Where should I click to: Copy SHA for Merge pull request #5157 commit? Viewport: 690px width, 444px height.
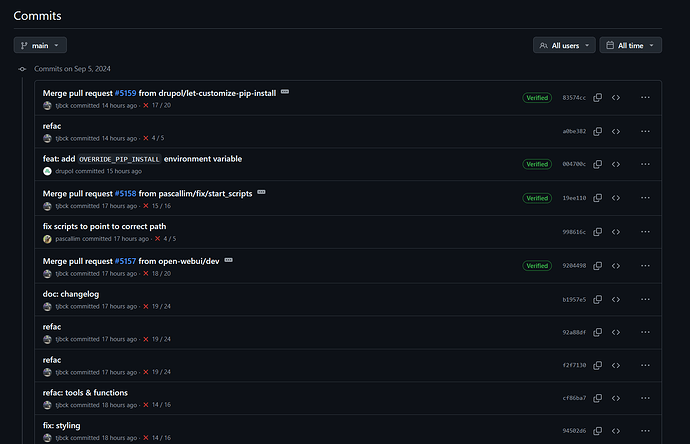pos(597,266)
